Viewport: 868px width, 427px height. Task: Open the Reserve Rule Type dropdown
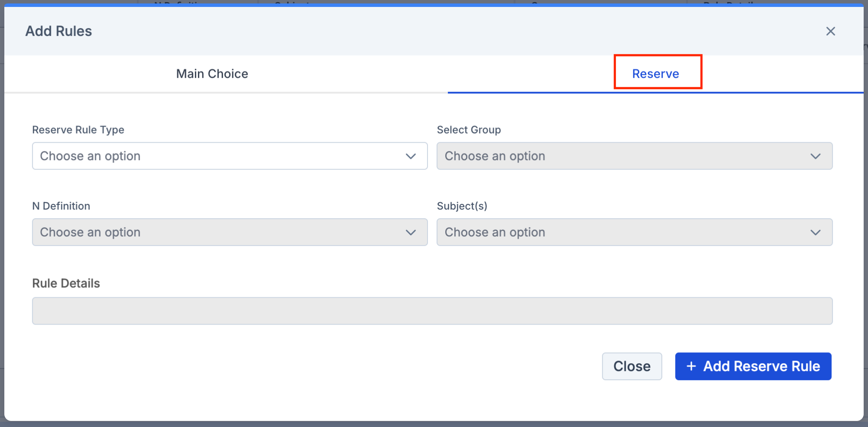point(230,156)
